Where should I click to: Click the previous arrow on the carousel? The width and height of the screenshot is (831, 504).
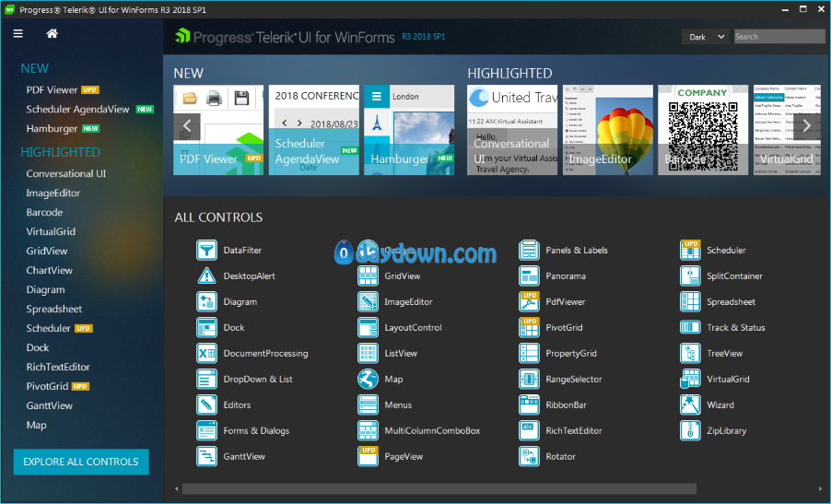pyautogui.click(x=186, y=126)
